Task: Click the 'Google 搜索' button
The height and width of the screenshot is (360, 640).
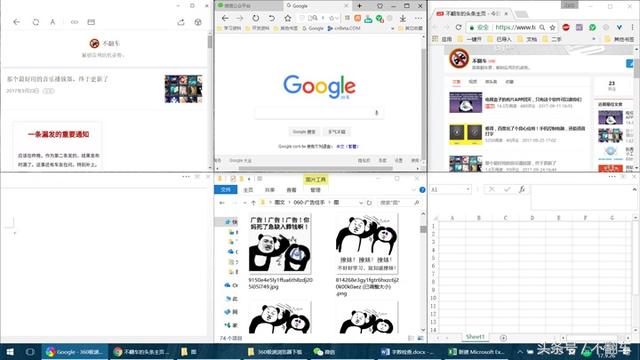Action: point(304,132)
